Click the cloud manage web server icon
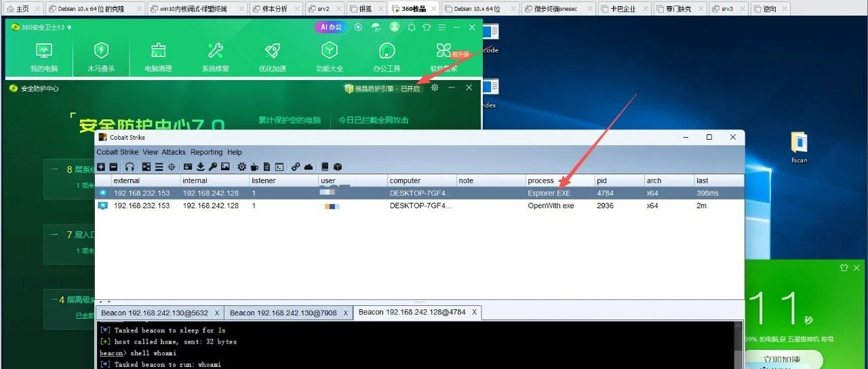Screen dimensions: 868x369 click(309, 167)
